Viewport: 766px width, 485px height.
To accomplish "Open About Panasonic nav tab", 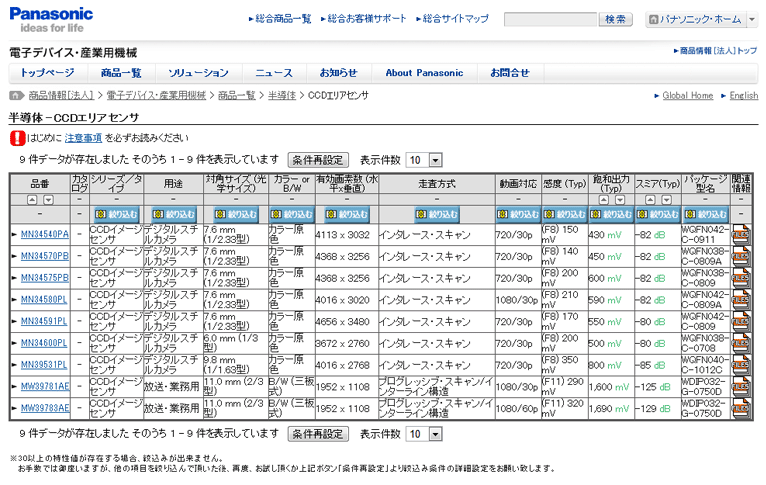I will pyautogui.click(x=424, y=73).
